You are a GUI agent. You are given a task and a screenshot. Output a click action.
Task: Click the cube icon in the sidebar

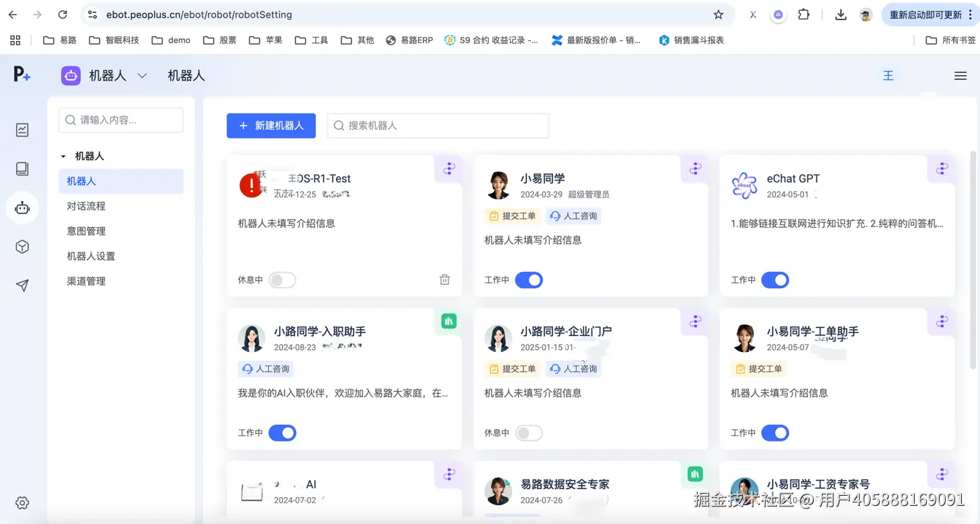pyautogui.click(x=22, y=247)
